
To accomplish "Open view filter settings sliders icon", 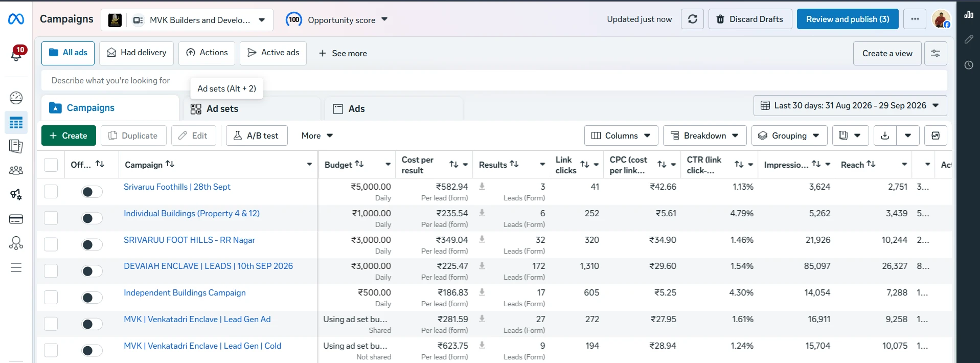I will (936, 53).
